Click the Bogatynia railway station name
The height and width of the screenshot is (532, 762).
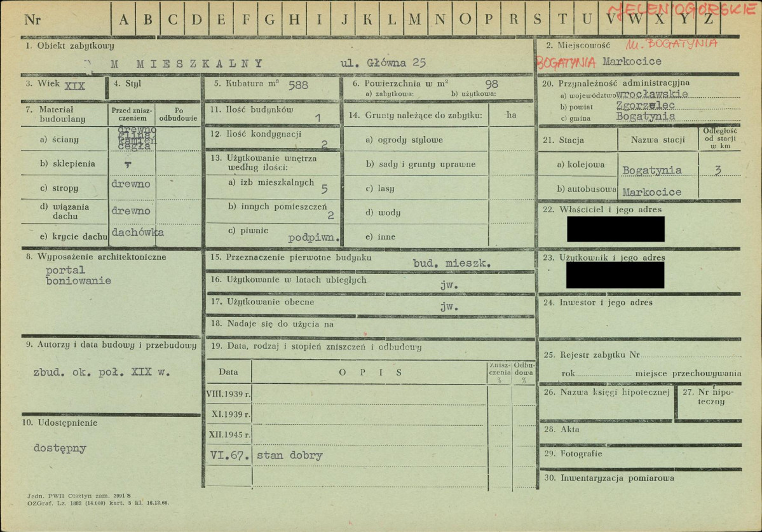pos(651,170)
